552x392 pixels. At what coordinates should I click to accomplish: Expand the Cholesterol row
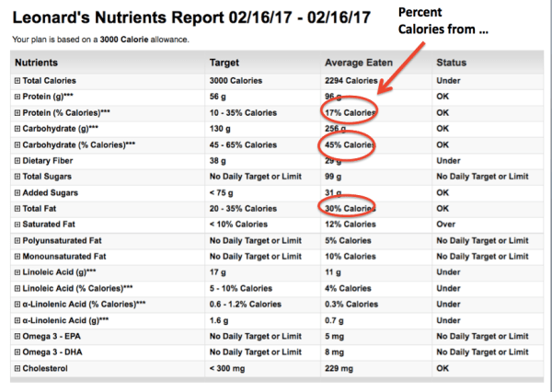(17, 368)
